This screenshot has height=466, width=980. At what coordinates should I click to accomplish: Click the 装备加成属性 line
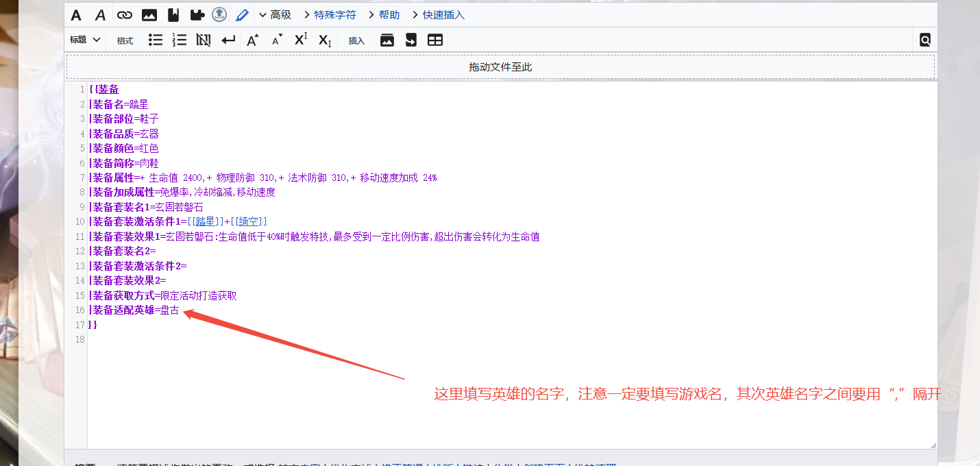point(182,192)
